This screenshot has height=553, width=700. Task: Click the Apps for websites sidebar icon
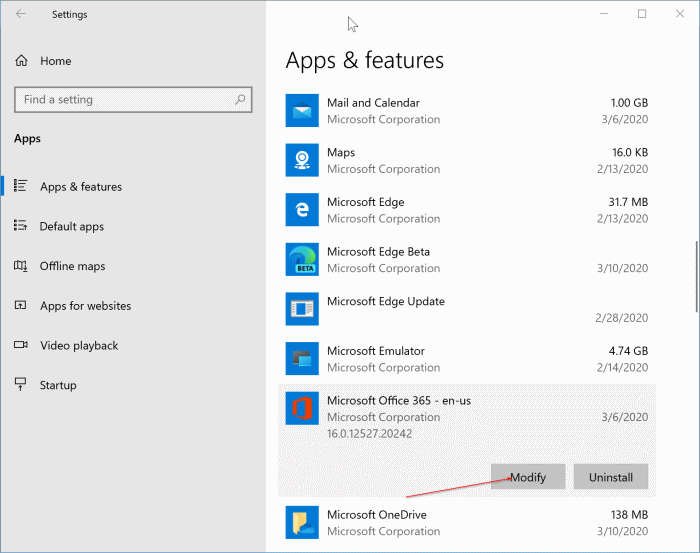tap(21, 305)
